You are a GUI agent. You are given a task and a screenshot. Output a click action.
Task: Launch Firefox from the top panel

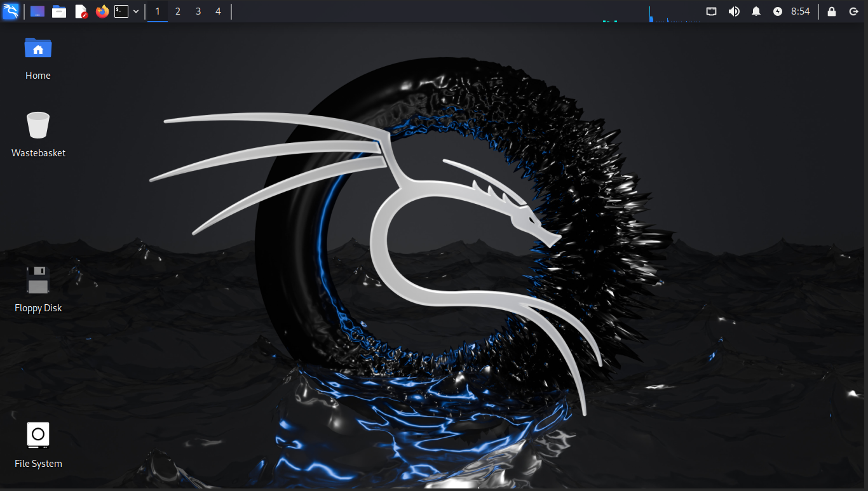(x=102, y=11)
